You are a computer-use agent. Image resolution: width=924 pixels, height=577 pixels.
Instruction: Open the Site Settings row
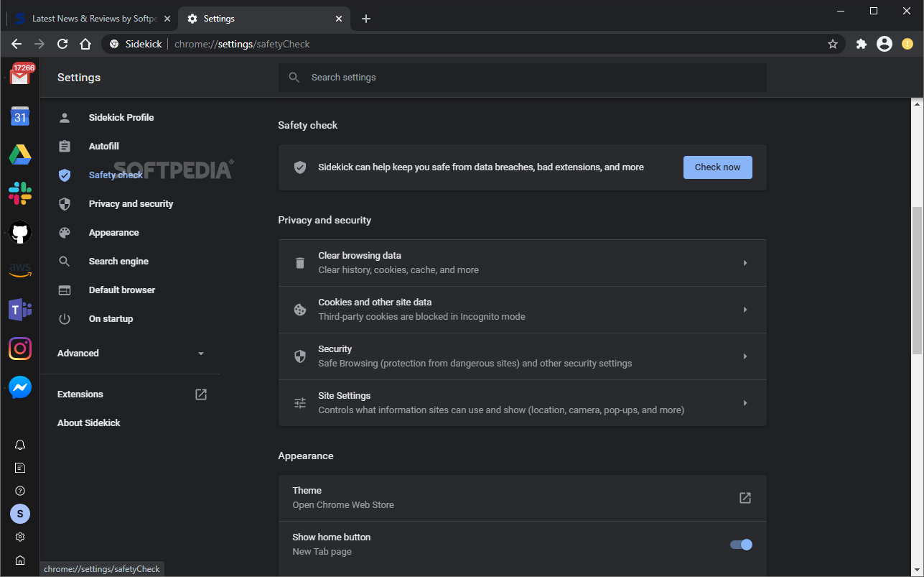522,403
